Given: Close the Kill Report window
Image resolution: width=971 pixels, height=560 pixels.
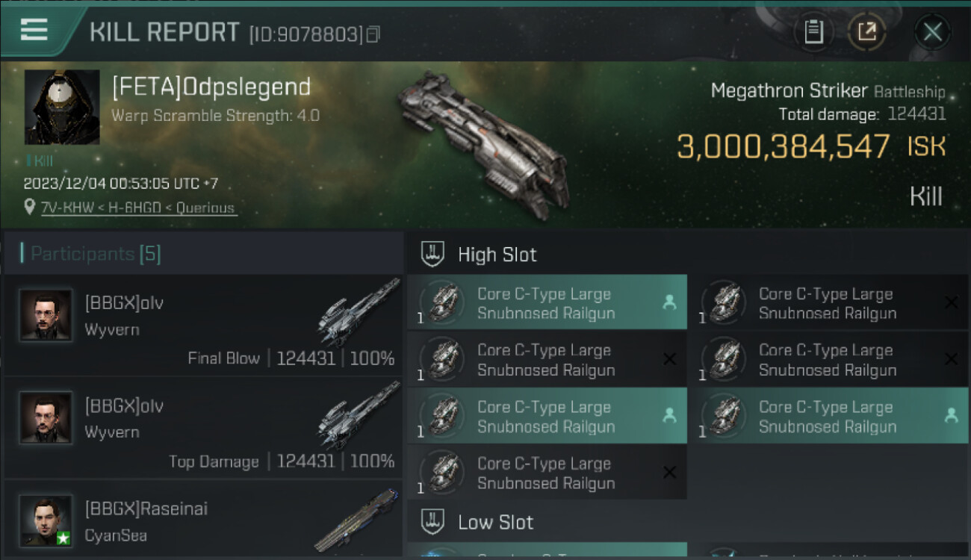Looking at the screenshot, I should pyautogui.click(x=932, y=32).
